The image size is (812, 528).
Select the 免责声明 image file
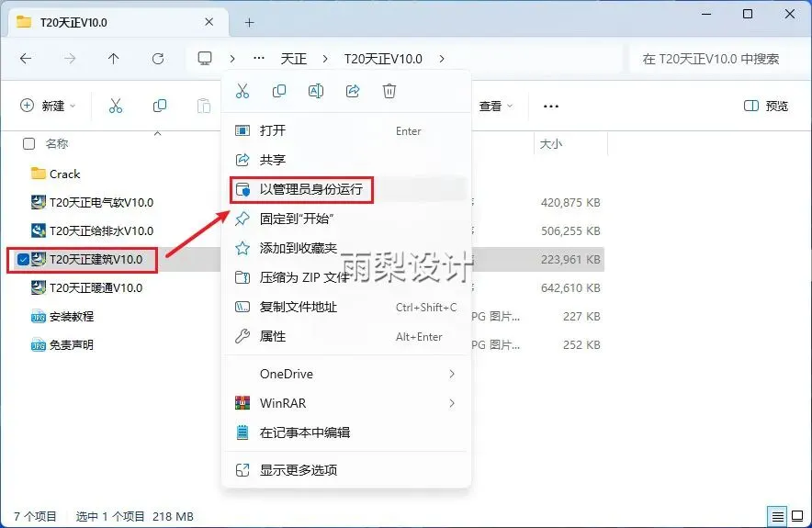click(x=62, y=344)
